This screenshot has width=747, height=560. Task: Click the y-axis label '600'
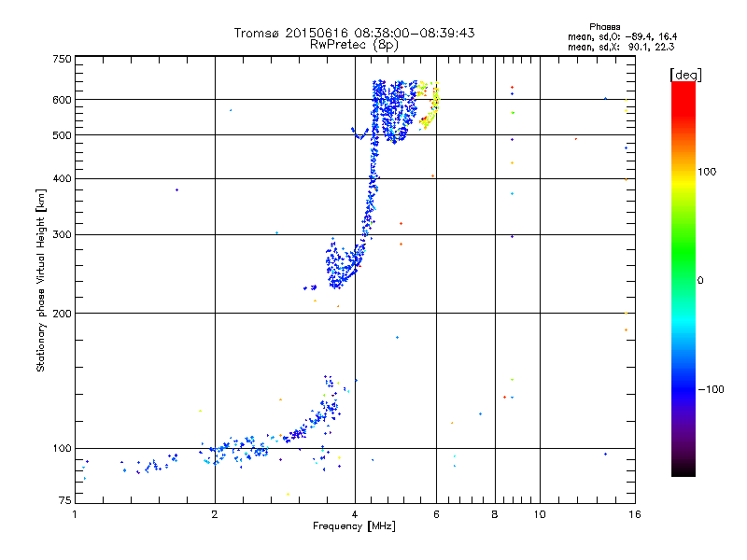pyautogui.click(x=62, y=100)
